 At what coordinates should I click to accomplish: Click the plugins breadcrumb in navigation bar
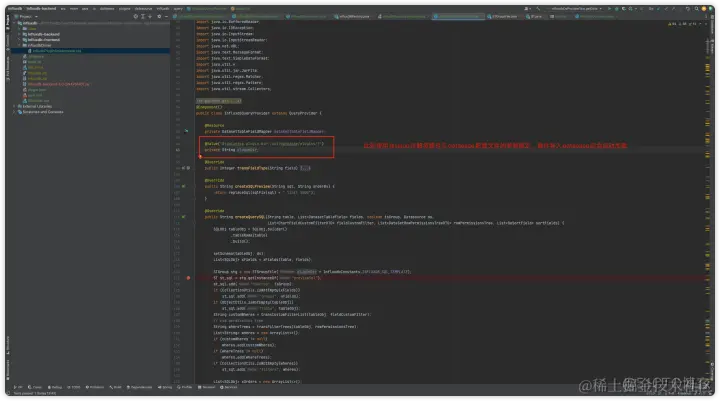[x=124, y=9]
